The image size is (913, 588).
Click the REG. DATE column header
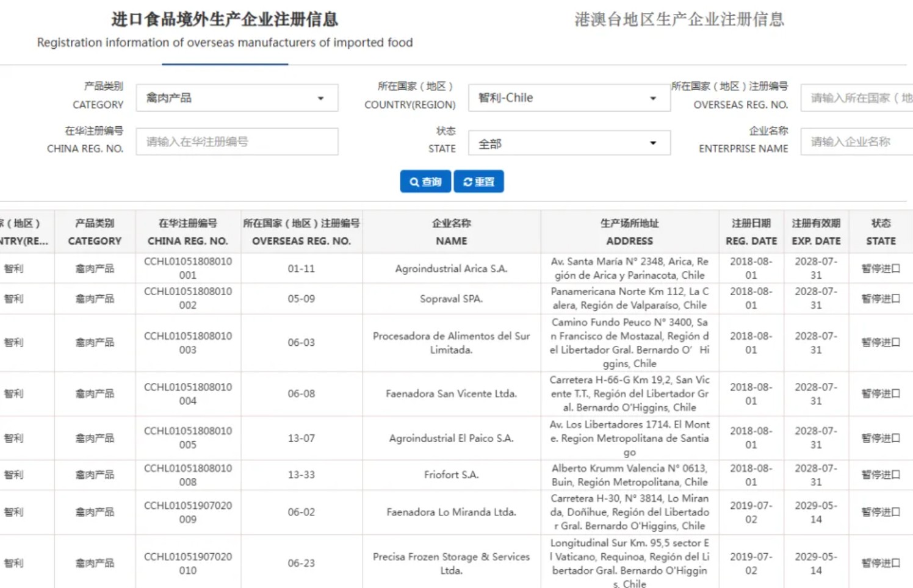(751, 232)
